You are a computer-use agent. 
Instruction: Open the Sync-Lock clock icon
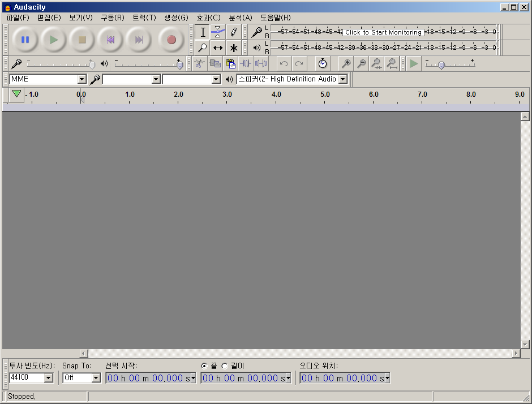coord(323,63)
